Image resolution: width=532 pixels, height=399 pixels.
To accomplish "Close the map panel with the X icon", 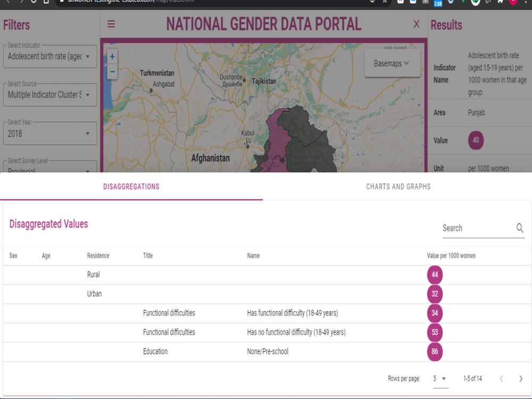I will coord(416,24).
